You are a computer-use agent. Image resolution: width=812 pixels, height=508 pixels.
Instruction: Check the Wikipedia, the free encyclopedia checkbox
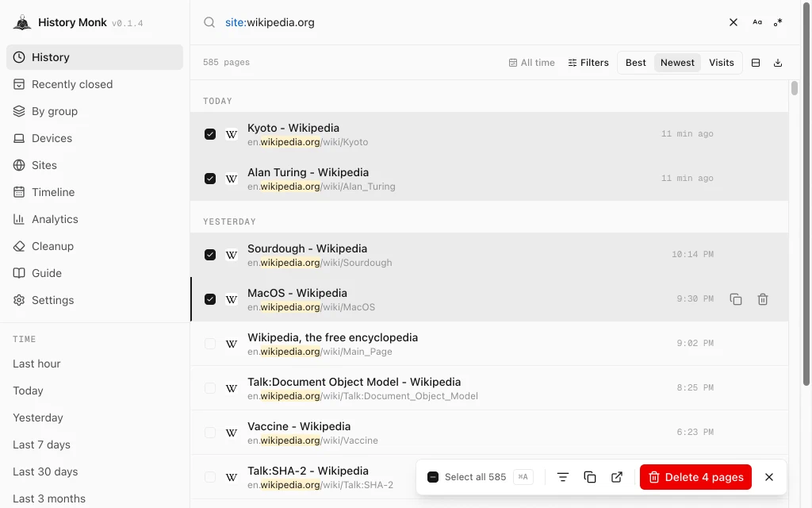point(209,344)
